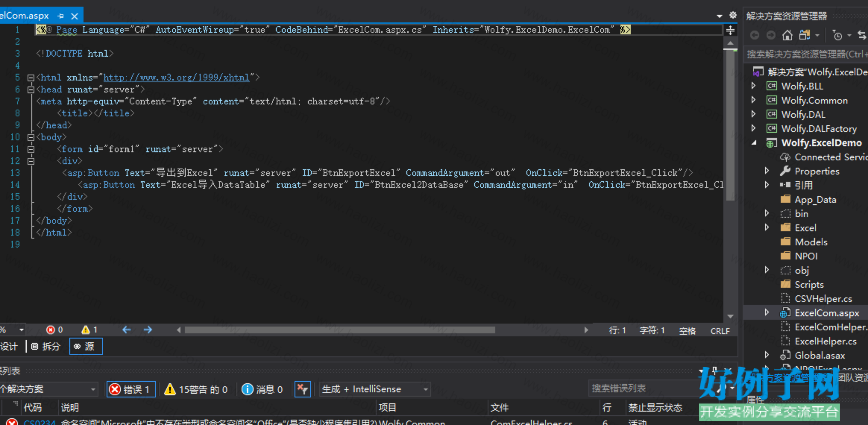Expand the bin folder
The width and height of the screenshot is (868, 425).
(767, 213)
